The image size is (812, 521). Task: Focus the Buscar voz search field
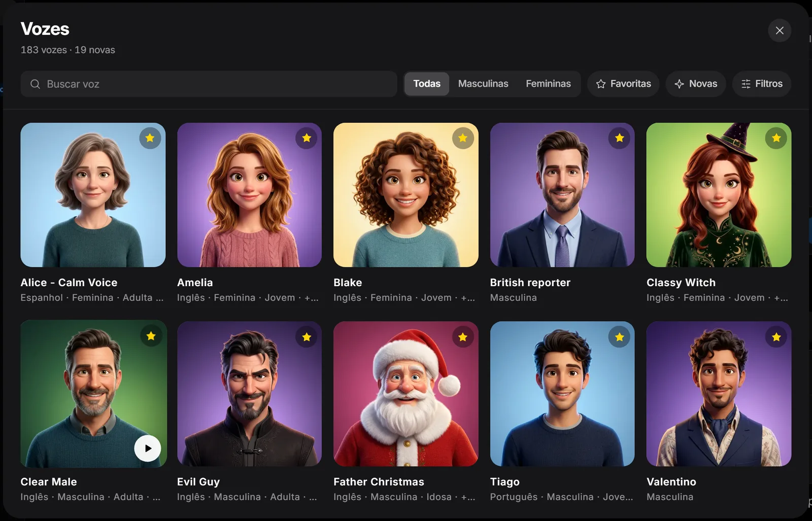(x=209, y=84)
